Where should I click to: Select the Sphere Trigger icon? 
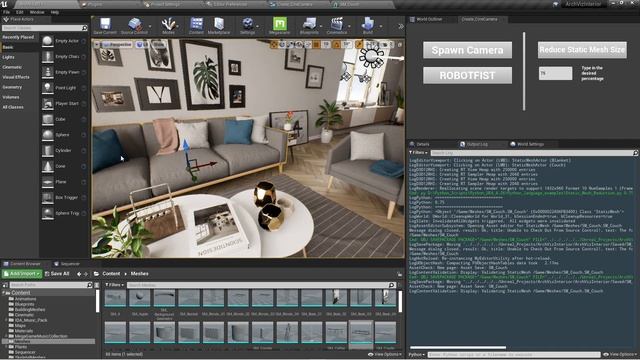[48, 213]
